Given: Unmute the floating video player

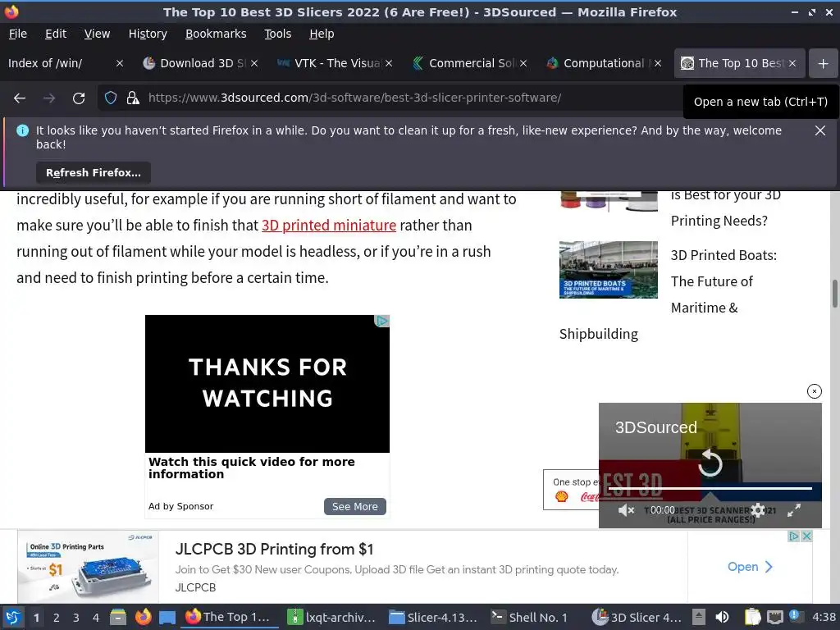Looking at the screenshot, I should pyautogui.click(x=625, y=510).
